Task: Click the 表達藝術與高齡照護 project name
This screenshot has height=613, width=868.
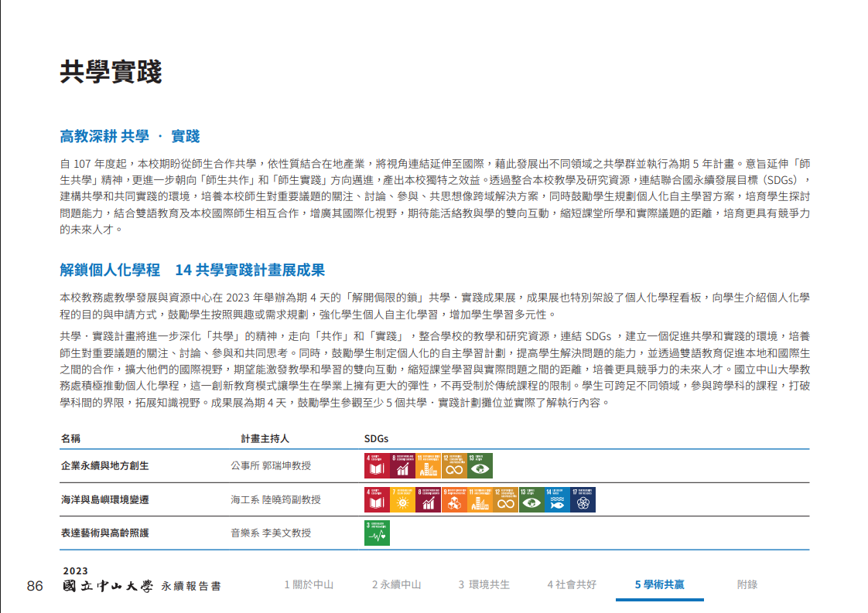Action: [x=104, y=533]
